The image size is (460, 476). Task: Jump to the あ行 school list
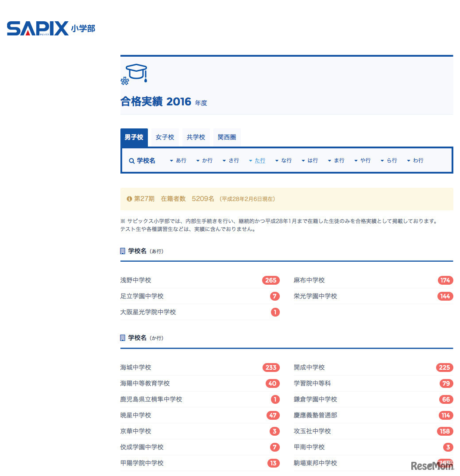click(178, 161)
